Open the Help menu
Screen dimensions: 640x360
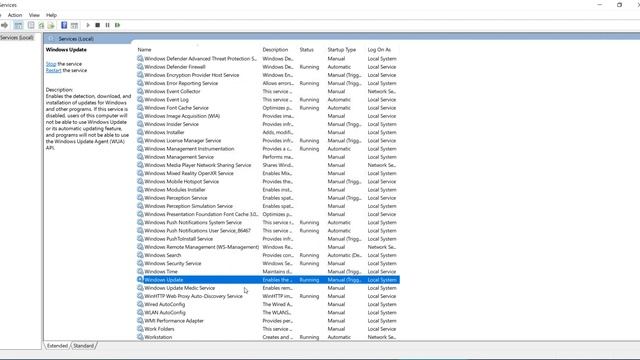pos(51,15)
